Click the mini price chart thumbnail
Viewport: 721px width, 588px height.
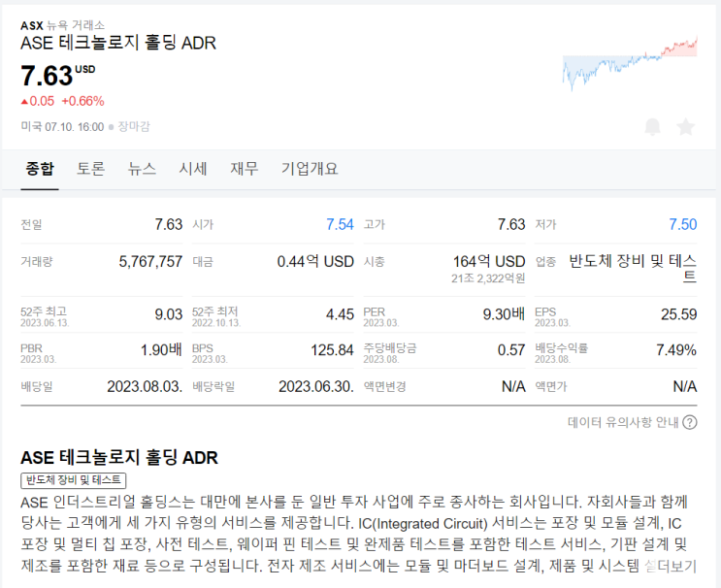pos(630,63)
